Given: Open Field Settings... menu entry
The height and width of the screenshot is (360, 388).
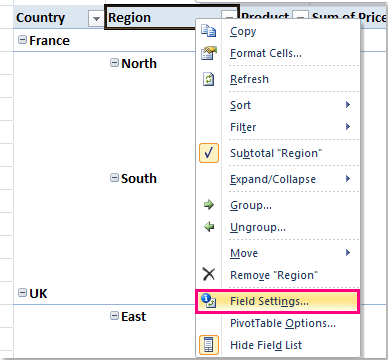Looking at the screenshot, I should click(278, 301).
